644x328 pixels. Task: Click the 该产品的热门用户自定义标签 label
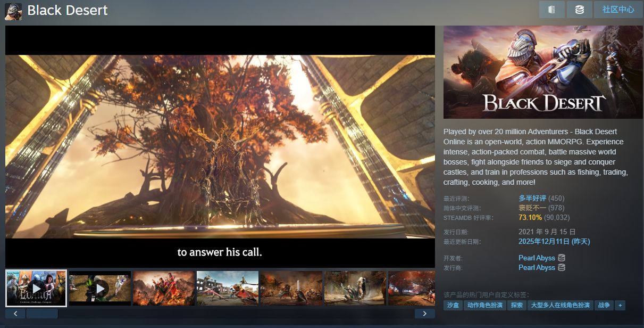(486, 294)
